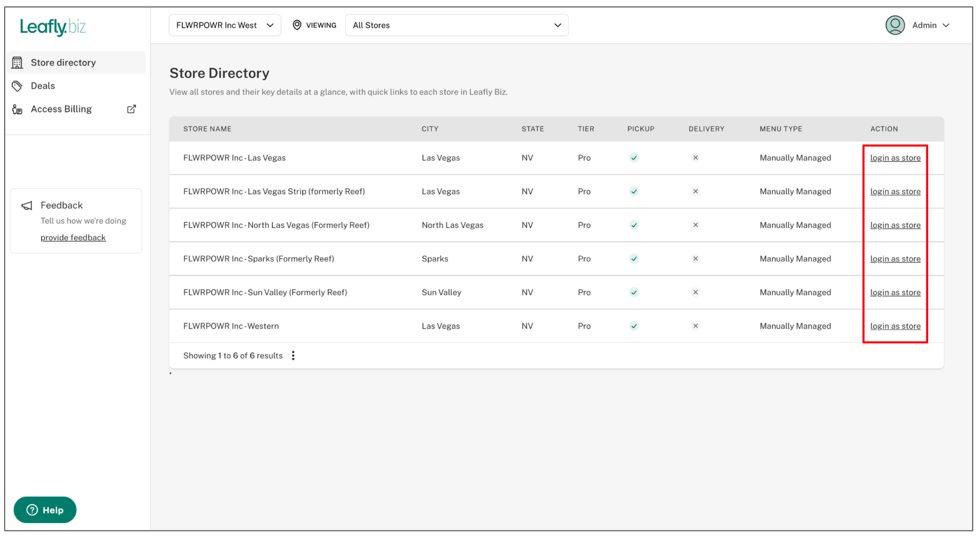Click the STORE NAME column header
Screen dimensions: 980x539
207,129
